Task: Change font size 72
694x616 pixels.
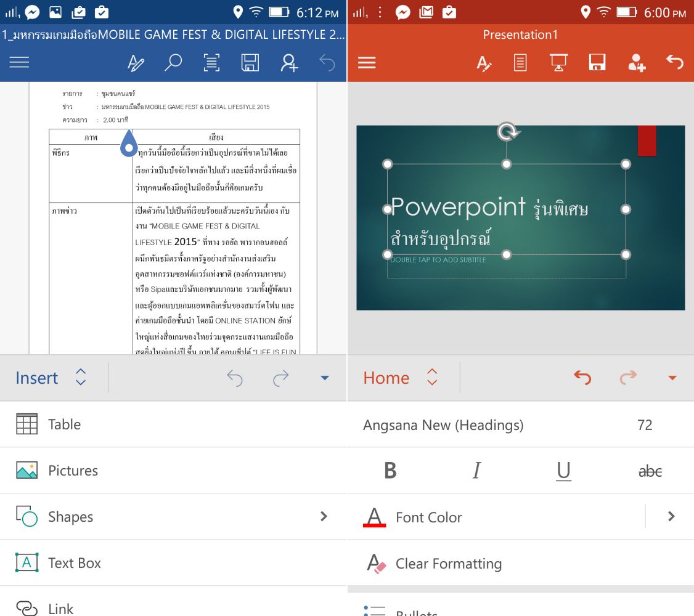Action: point(645,425)
